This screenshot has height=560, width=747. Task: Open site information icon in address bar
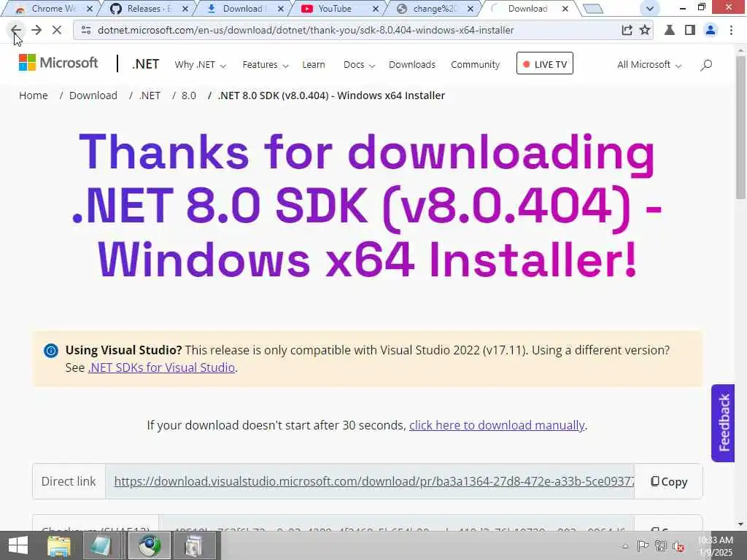click(86, 30)
